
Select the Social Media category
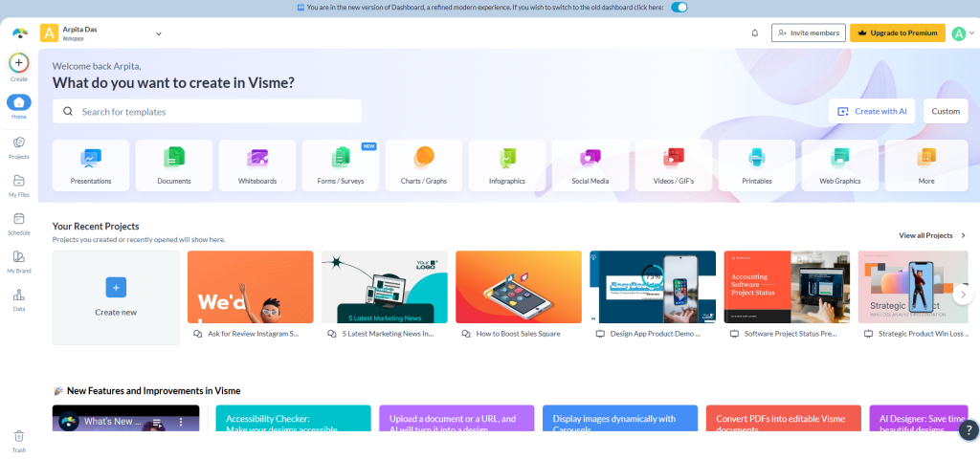(x=590, y=165)
